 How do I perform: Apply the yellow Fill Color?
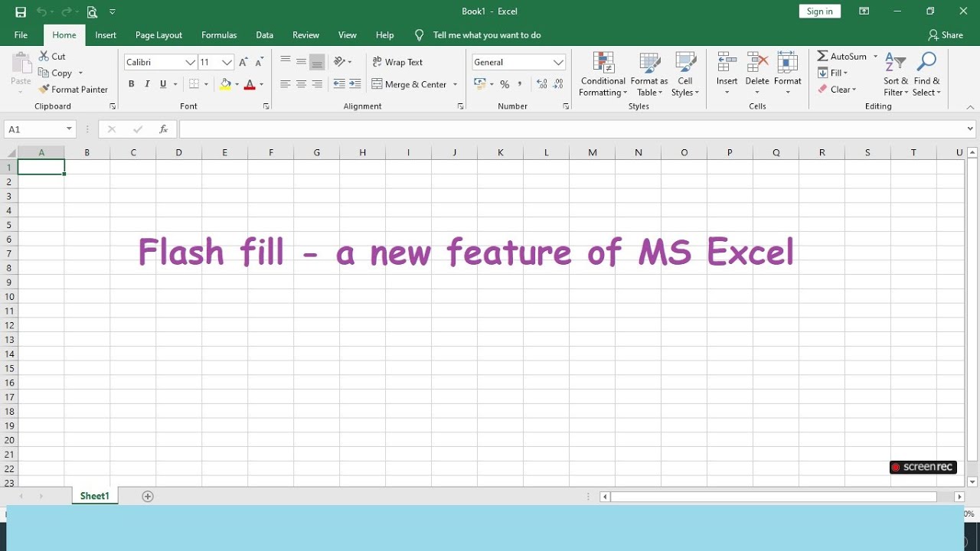pos(226,84)
